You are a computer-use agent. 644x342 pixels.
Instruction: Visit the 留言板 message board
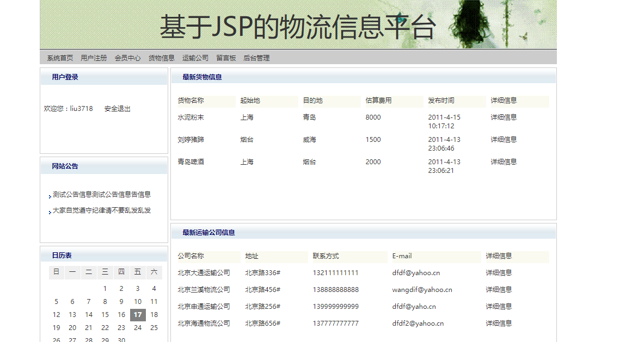[227, 58]
